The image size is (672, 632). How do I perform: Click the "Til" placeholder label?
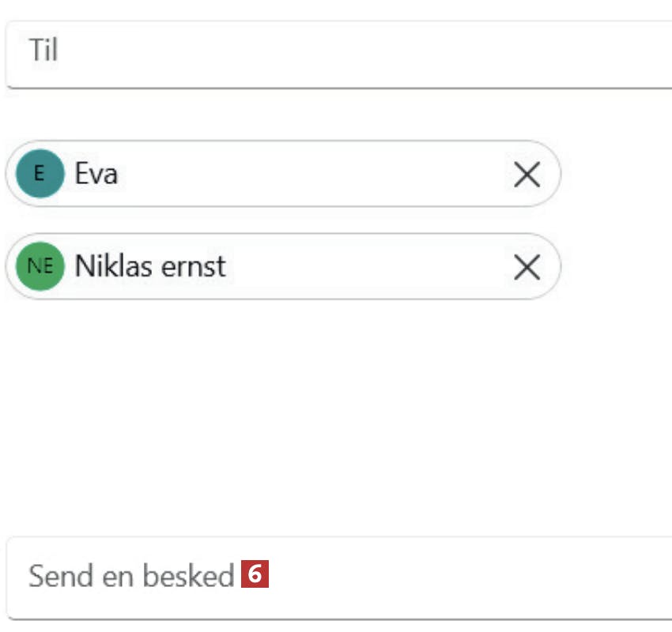(x=43, y=51)
